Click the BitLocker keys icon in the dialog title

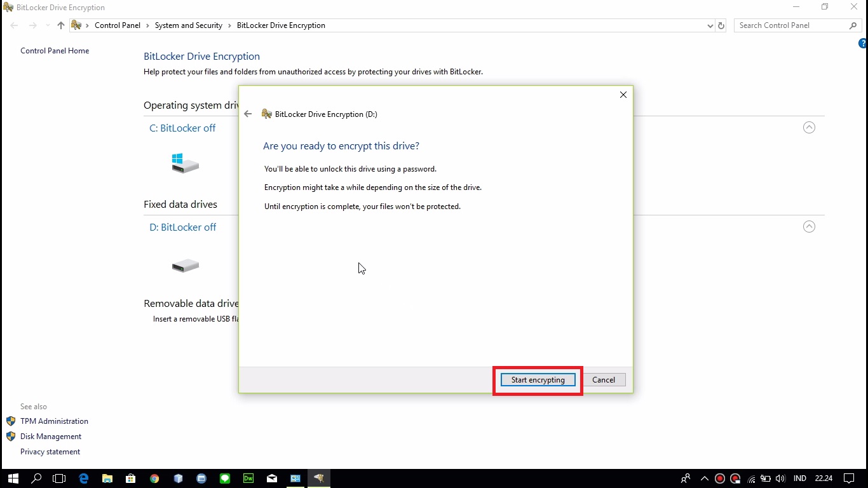click(267, 114)
